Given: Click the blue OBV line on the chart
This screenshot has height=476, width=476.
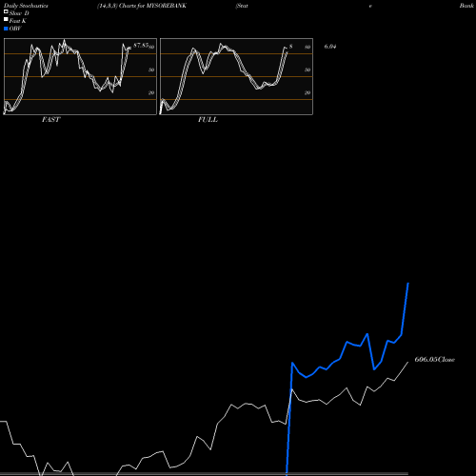Looking at the screenshot, I should click(x=347, y=342).
